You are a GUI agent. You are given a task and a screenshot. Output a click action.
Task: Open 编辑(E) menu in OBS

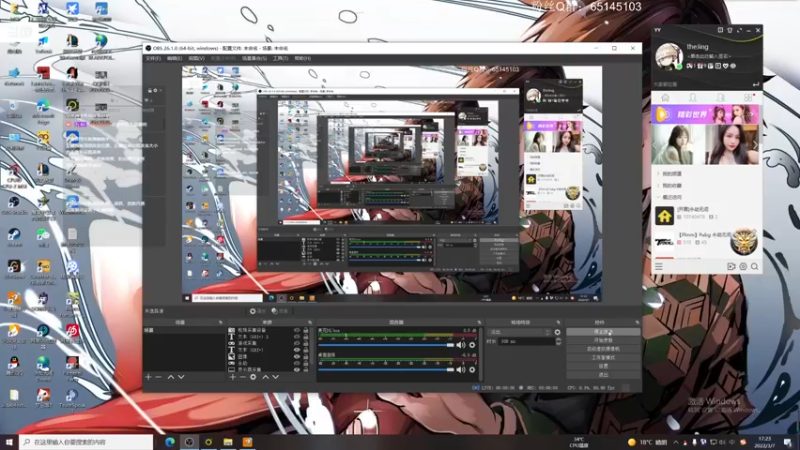click(174, 59)
